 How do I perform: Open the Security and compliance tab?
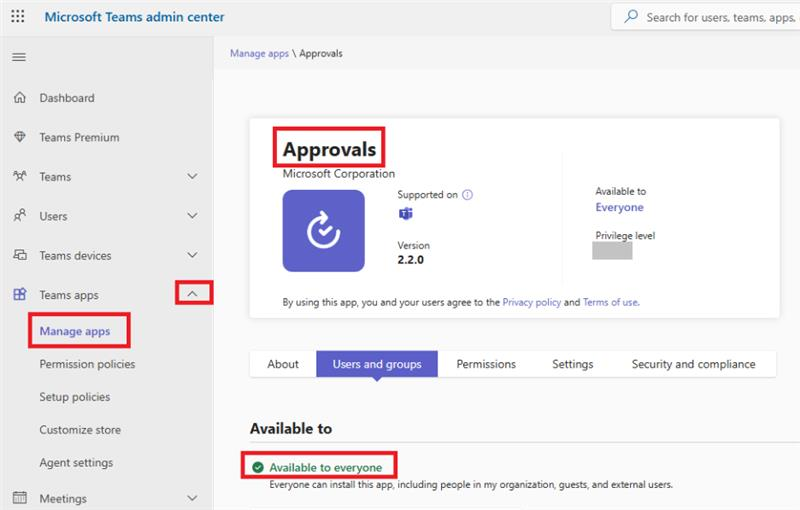pyautogui.click(x=693, y=364)
